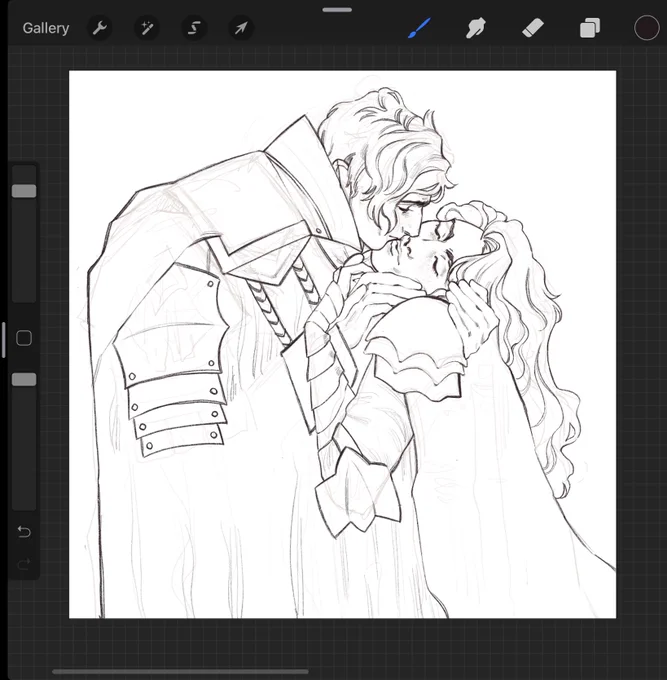Tap the top center grabber handle
Screen dimensions: 667x680
tap(337, 10)
